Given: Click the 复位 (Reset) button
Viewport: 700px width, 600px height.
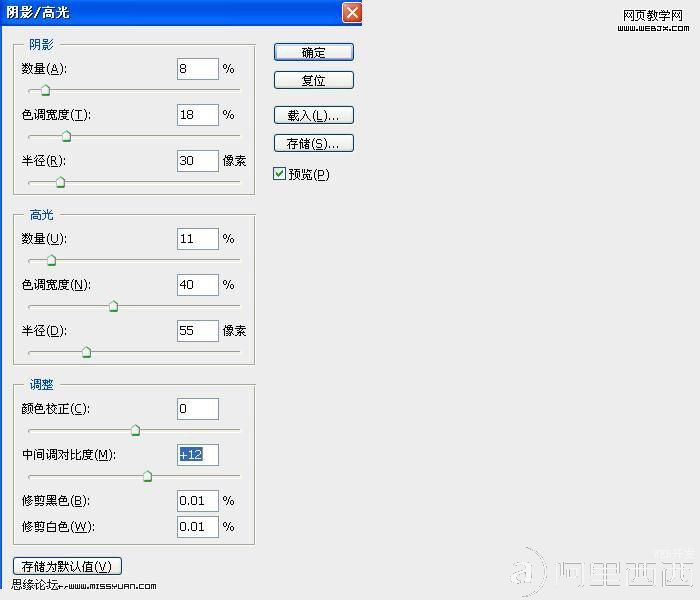Looking at the screenshot, I should tap(313, 80).
